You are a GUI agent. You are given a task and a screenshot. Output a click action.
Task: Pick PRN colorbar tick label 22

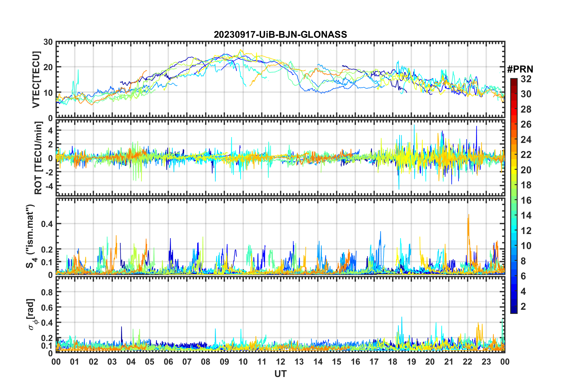pos(526,155)
